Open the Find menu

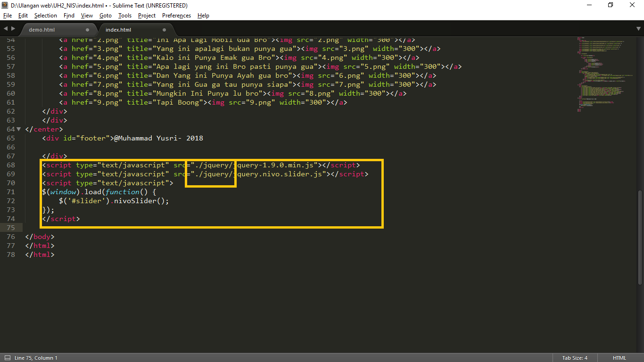[69, 16]
